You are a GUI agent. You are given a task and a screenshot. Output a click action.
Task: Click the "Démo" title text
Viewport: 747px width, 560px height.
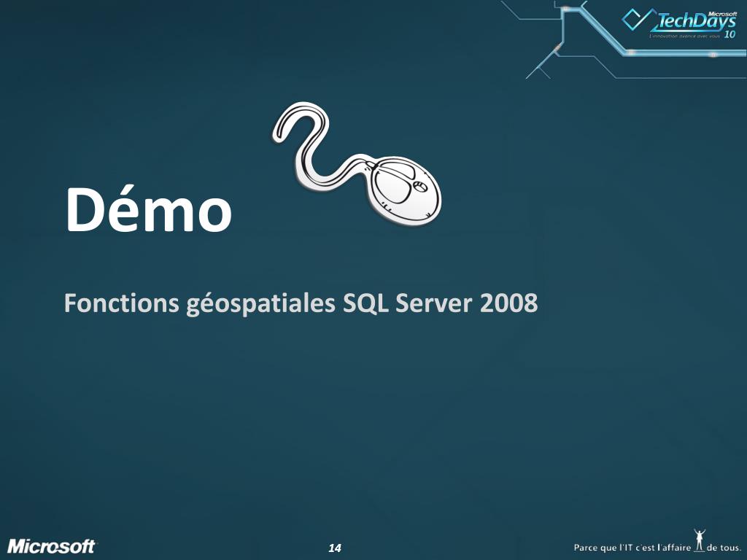click(149, 209)
